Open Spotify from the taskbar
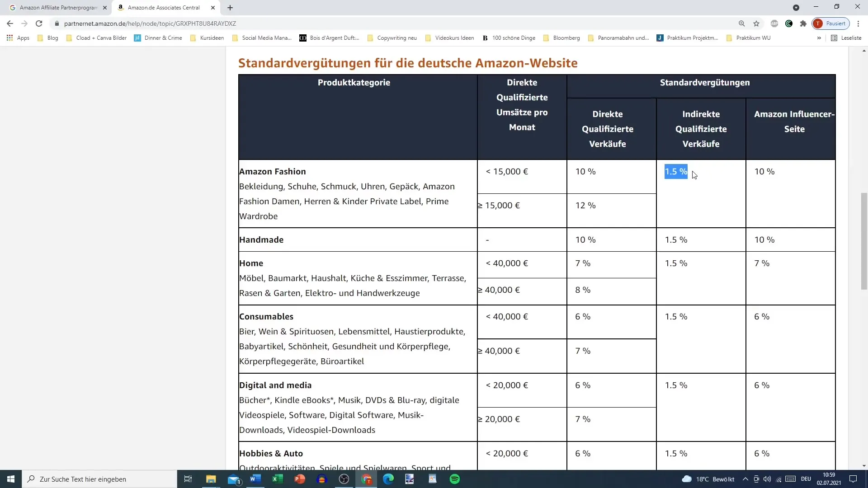Viewport: 868px width, 488px height. (x=455, y=479)
